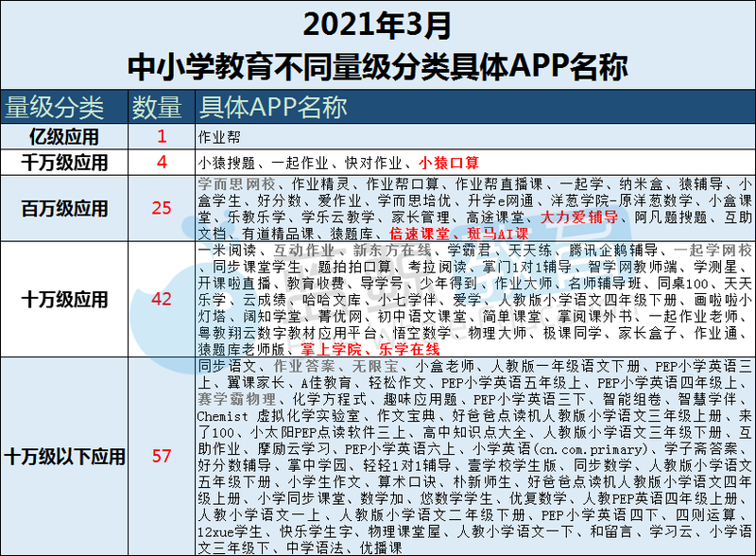Select the app name "一米阅读"
756x556 pixels.
pos(227,251)
